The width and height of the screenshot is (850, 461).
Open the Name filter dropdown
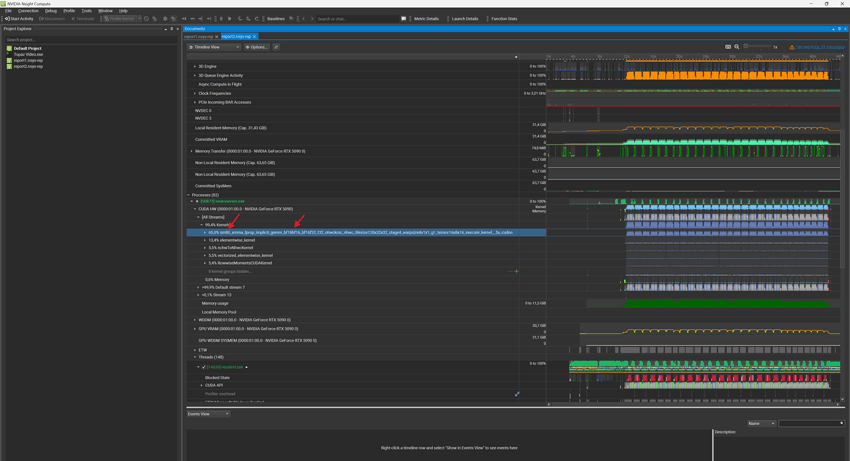[762, 424]
